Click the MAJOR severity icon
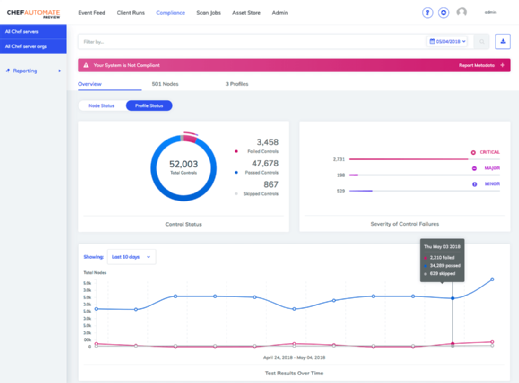The height and width of the screenshot is (383, 519). pyautogui.click(x=474, y=168)
